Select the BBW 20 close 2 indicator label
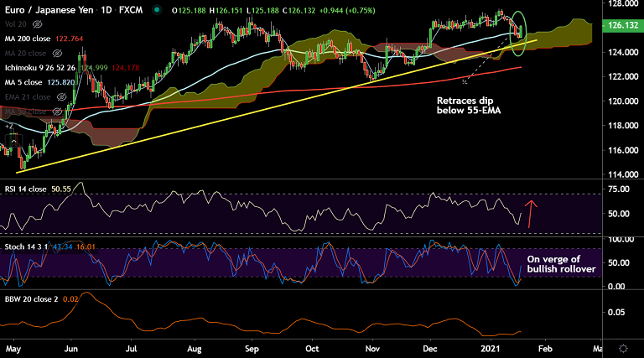Image resolution: width=644 pixels, height=358 pixels. pos(31,299)
